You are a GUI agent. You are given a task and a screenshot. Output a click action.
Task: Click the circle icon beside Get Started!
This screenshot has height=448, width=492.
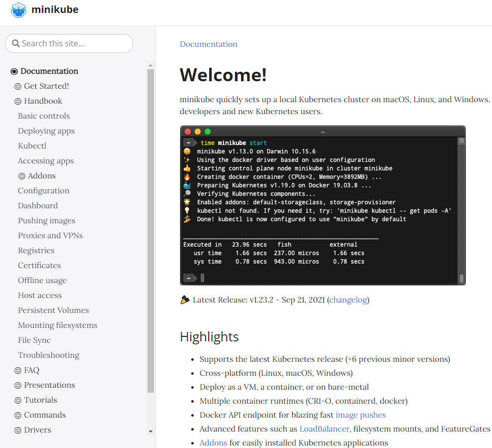pyautogui.click(x=18, y=86)
